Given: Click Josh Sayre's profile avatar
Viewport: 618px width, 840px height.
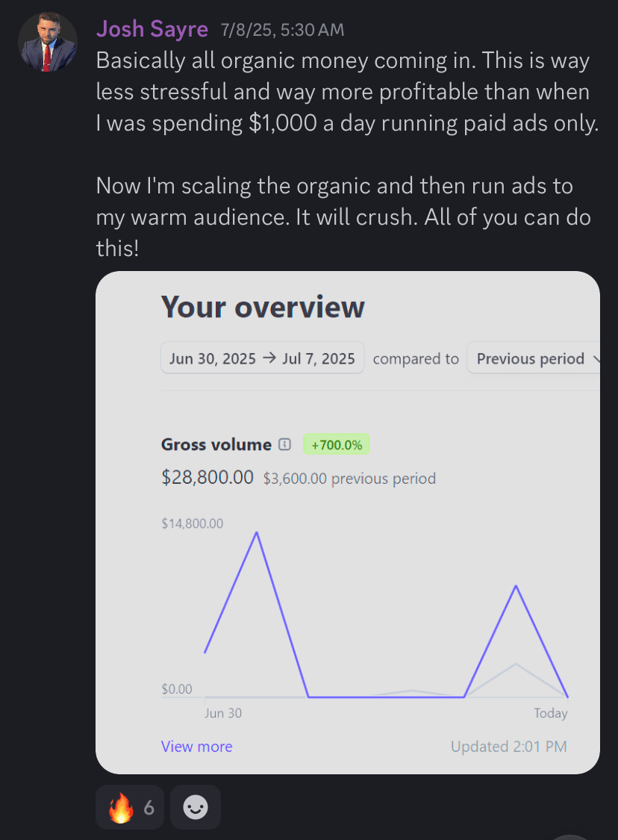Looking at the screenshot, I should click(46, 43).
